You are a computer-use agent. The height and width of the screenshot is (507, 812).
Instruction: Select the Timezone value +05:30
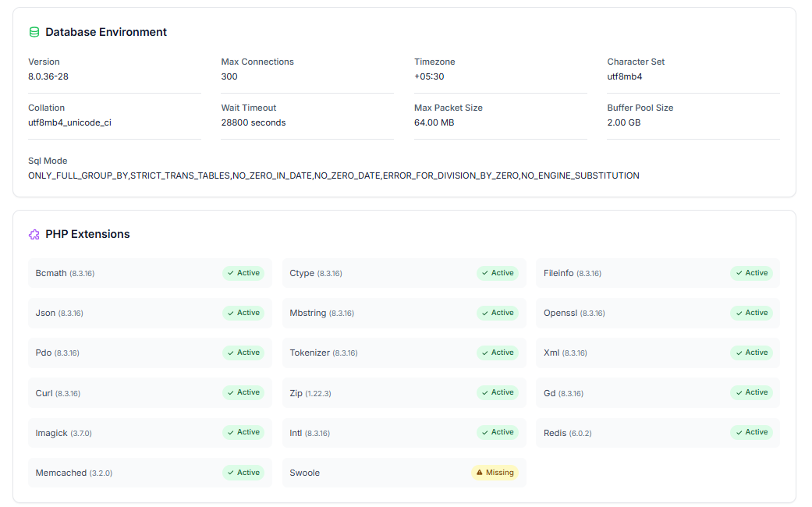pyautogui.click(x=429, y=76)
